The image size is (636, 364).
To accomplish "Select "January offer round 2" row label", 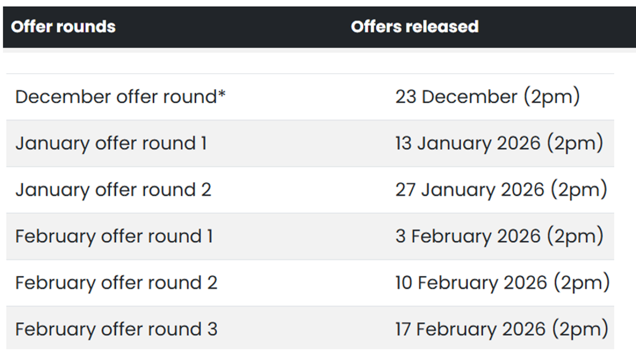I will point(113,190).
